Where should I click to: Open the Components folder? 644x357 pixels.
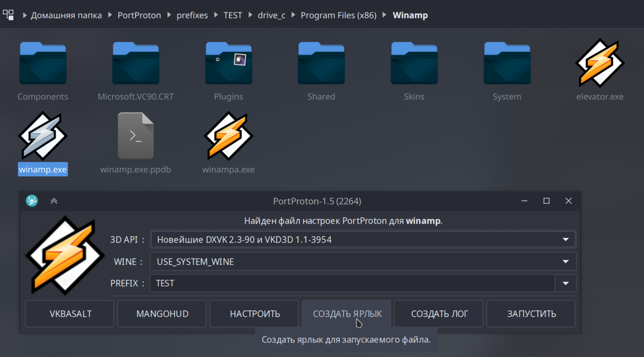coord(43,63)
